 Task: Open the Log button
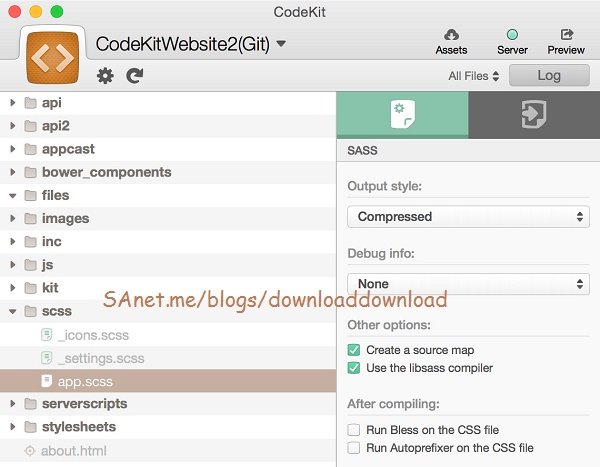click(x=549, y=75)
